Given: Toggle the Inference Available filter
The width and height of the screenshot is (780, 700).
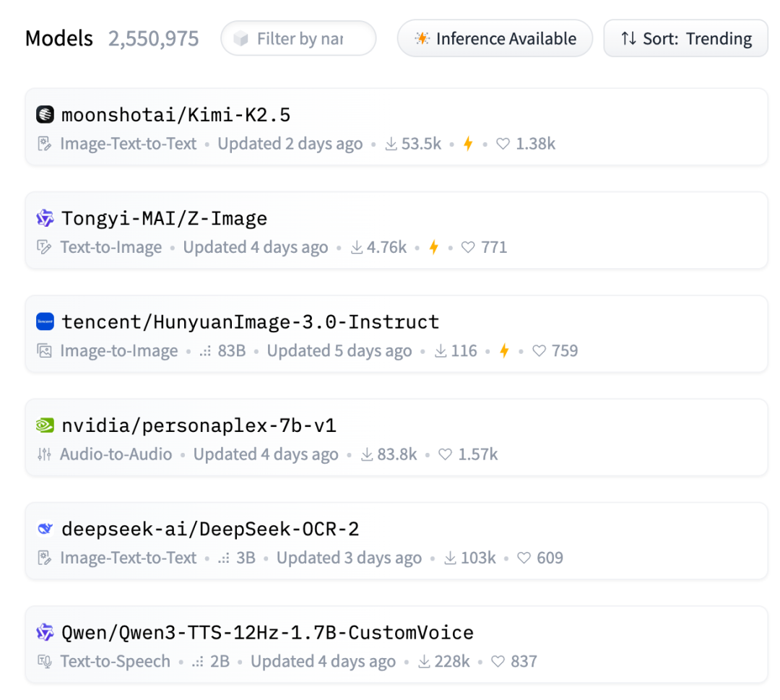Looking at the screenshot, I should [x=495, y=38].
